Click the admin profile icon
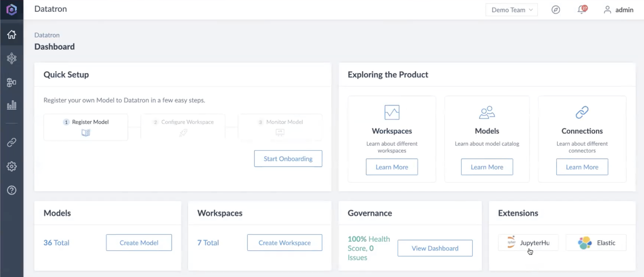The image size is (644, 277). tap(607, 10)
